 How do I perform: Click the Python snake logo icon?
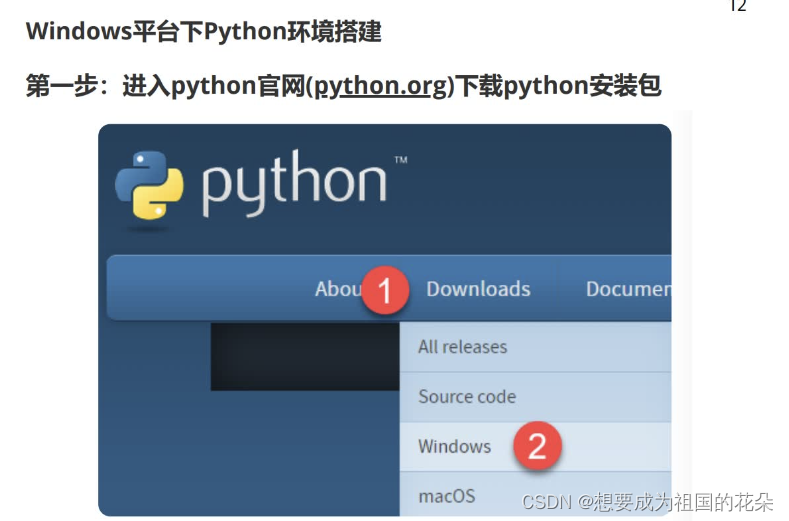(x=149, y=185)
